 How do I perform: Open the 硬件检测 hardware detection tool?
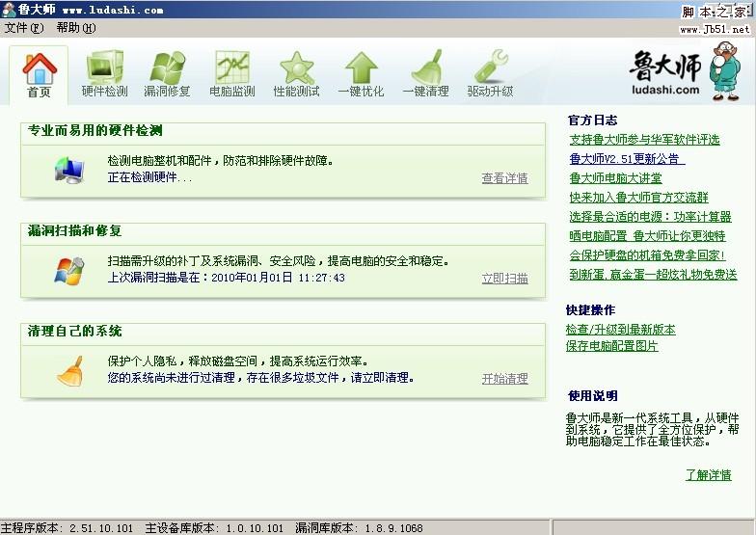[104, 73]
